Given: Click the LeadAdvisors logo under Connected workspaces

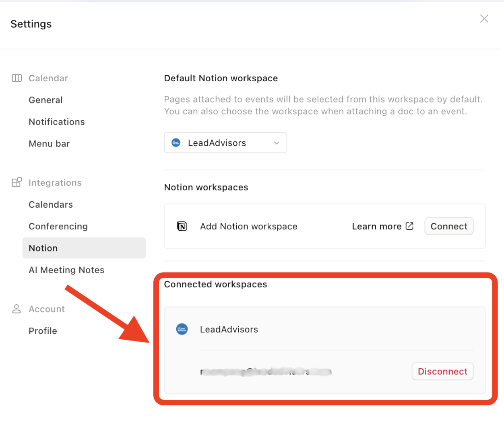Looking at the screenshot, I should click(x=182, y=329).
